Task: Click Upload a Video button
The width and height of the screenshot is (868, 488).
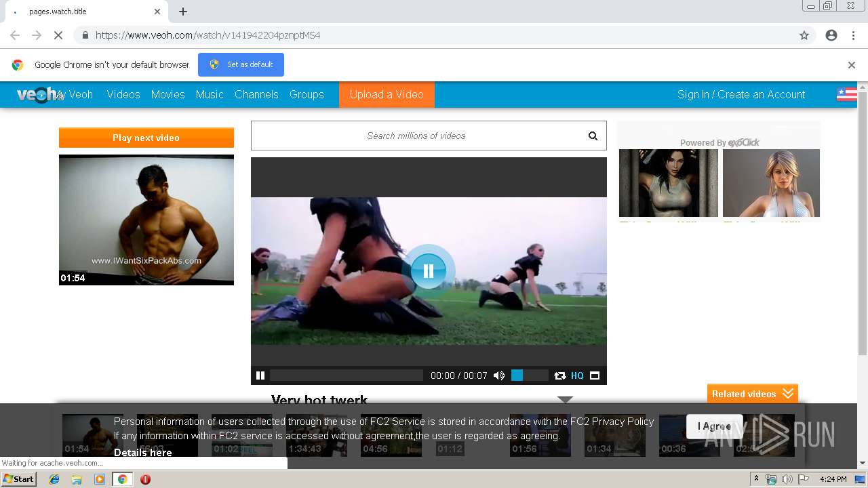Action: coord(387,95)
